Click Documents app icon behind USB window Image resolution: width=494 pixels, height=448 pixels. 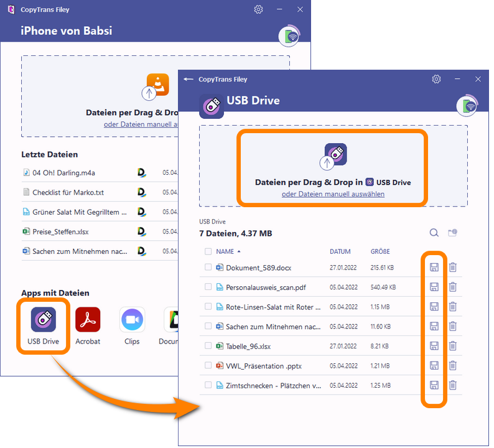point(171,320)
